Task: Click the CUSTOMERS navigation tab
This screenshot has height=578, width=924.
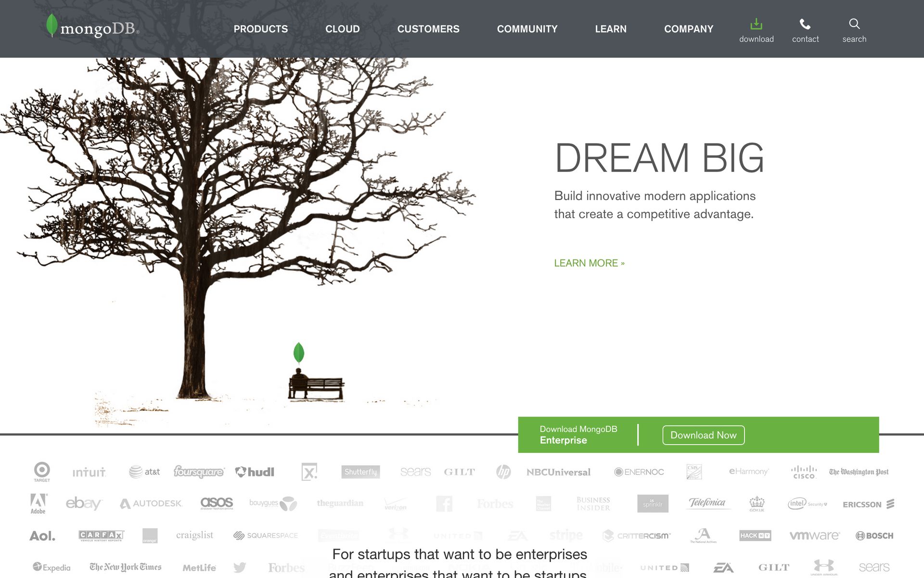Action: 428,28
